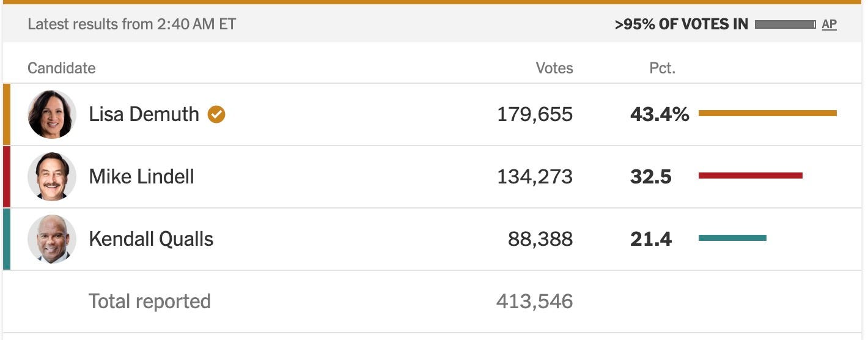The image size is (868, 340).
Task: Click the >95% of votes in label
Action: tap(682, 24)
